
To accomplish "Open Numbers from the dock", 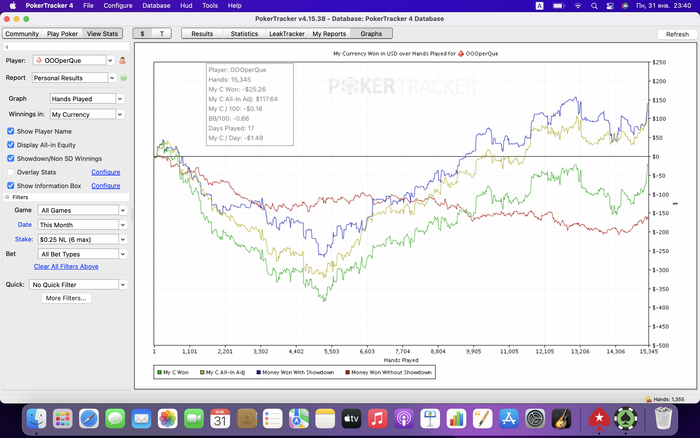I will click(x=456, y=419).
